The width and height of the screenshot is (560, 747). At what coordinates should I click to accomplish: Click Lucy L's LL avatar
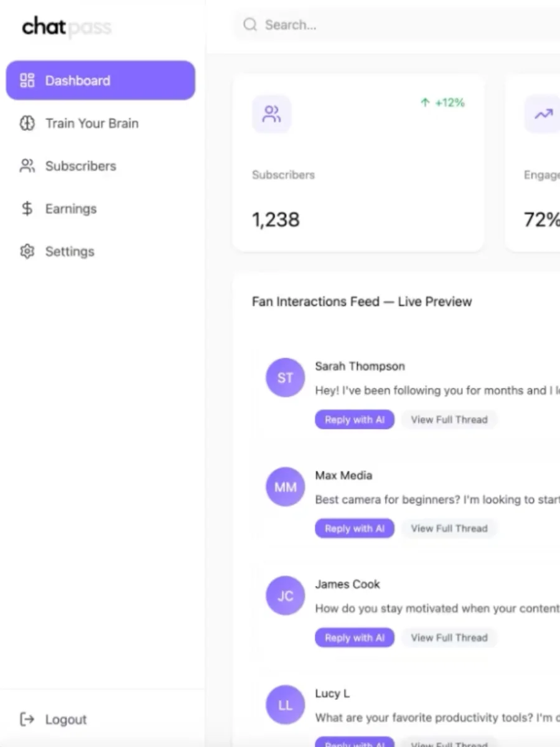[x=285, y=705]
